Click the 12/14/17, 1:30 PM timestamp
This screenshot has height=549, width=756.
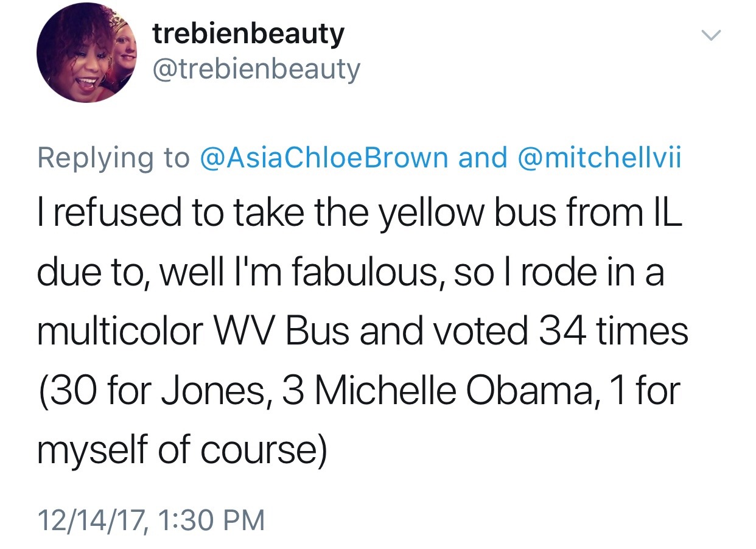click(151, 520)
